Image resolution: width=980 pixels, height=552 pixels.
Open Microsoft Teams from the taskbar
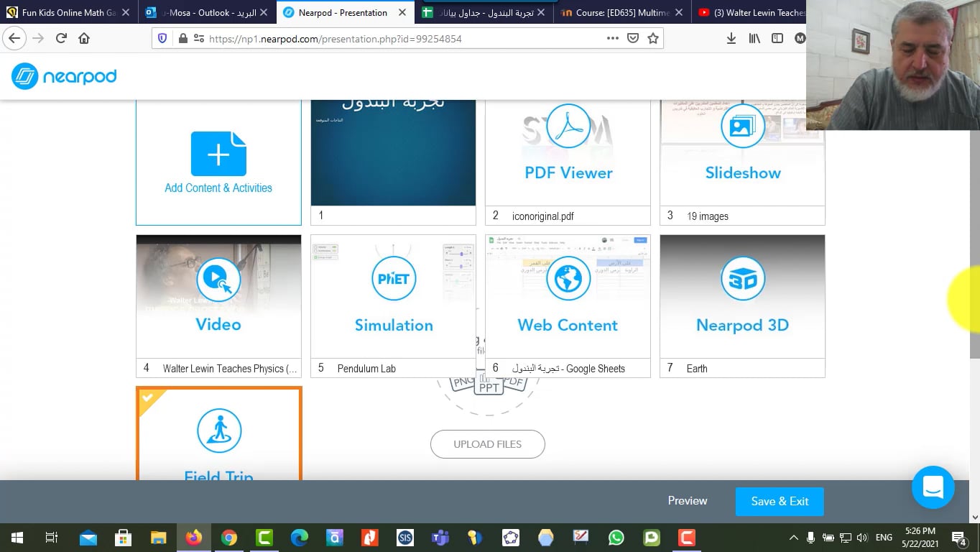click(440, 538)
